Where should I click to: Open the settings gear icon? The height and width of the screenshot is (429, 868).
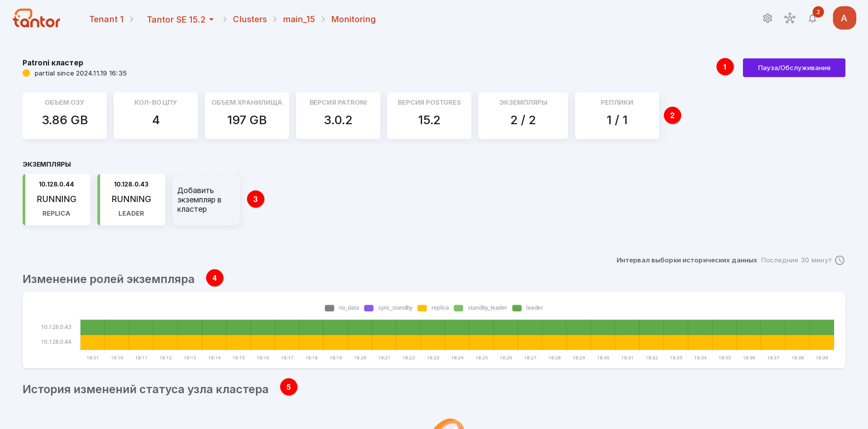pyautogui.click(x=768, y=18)
